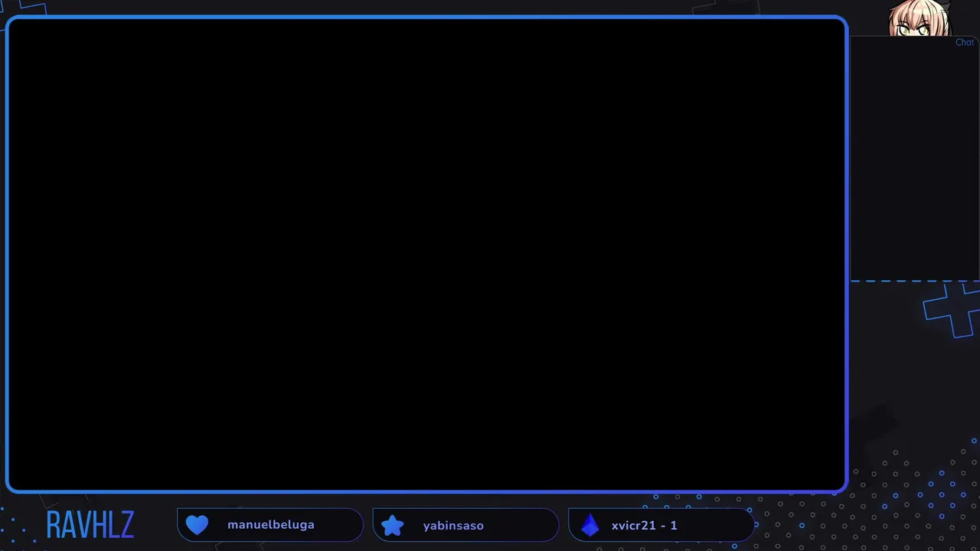Click the anime avatar above the chat

click(920, 18)
